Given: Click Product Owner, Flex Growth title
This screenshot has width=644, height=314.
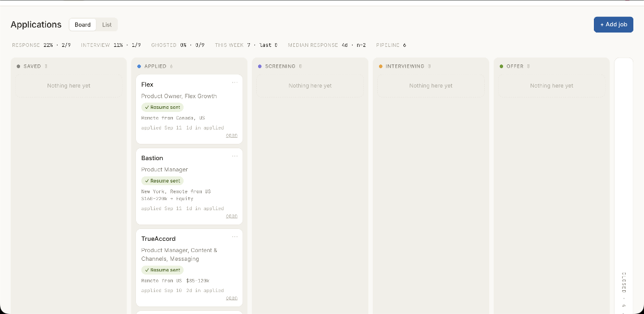Looking at the screenshot, I should click(179, 96).
